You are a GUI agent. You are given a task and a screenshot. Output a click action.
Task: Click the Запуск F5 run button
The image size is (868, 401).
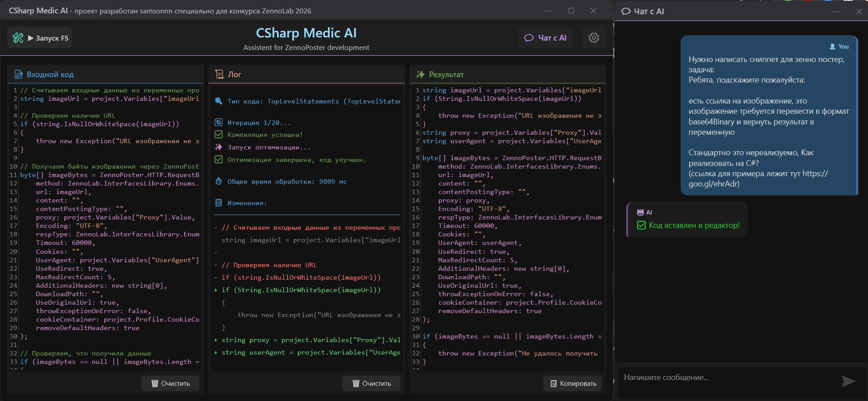(48, 38)
